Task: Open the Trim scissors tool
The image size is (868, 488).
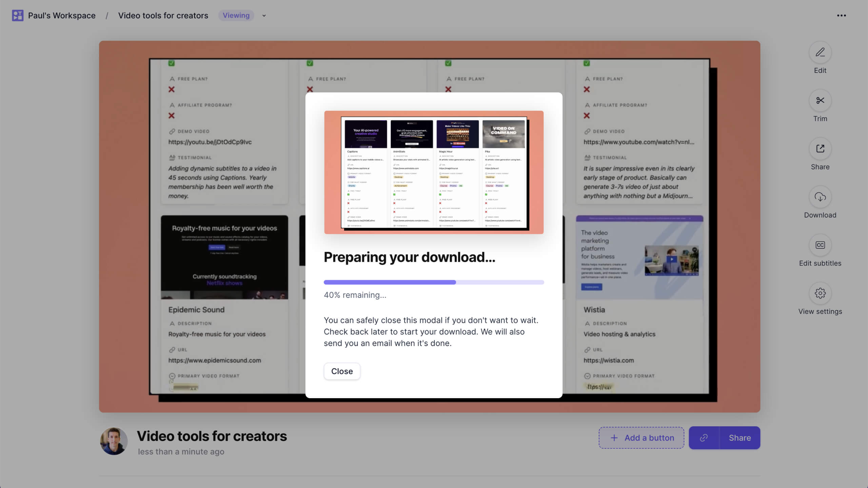Action: coord(820,101)
